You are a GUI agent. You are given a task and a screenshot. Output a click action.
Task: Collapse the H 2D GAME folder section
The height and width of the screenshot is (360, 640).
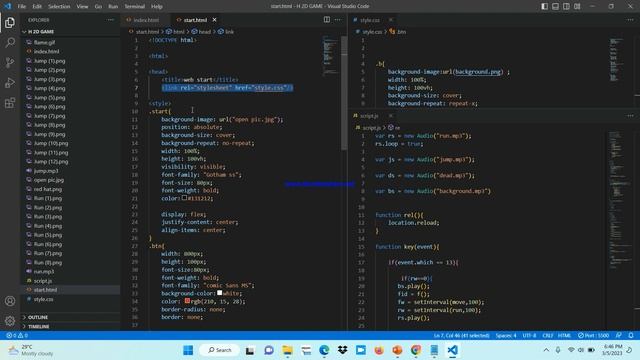[x=71, y=31]
